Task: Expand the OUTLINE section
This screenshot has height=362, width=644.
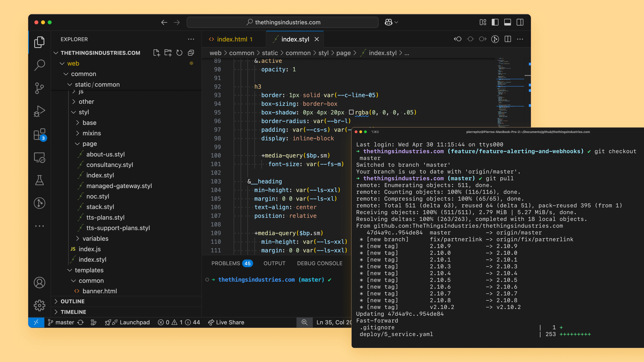Action: click(x=72, y=301)
